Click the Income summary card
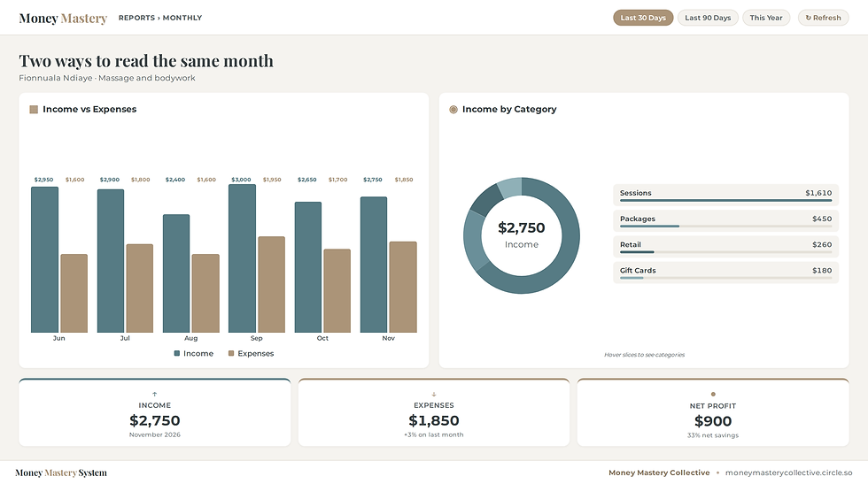The height and width of the screenshot is (484, 868). tap(154, 412)
